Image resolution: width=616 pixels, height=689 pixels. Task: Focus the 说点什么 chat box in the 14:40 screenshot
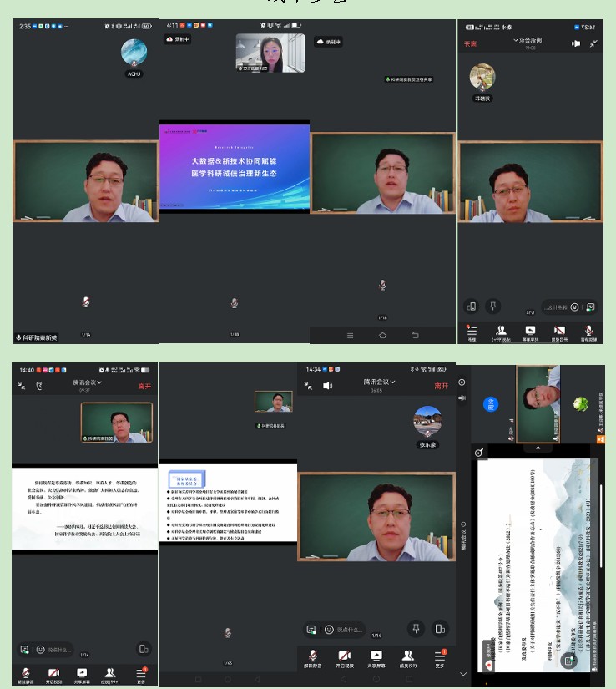tap(58, 650)
